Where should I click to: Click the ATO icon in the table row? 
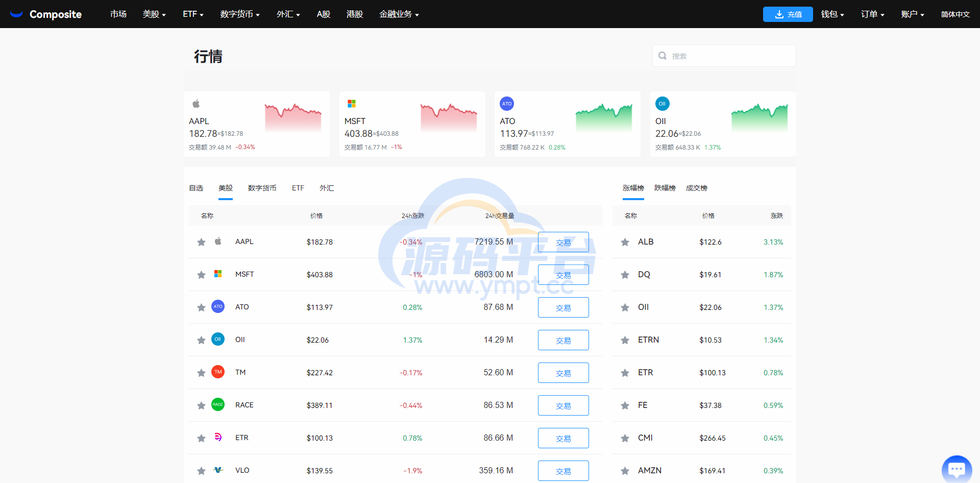pyautogui.click(x=218, y=307)
